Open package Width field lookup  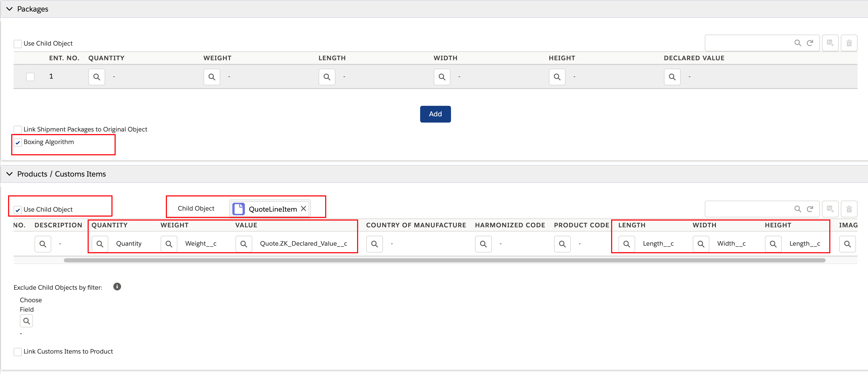(442, 77)
